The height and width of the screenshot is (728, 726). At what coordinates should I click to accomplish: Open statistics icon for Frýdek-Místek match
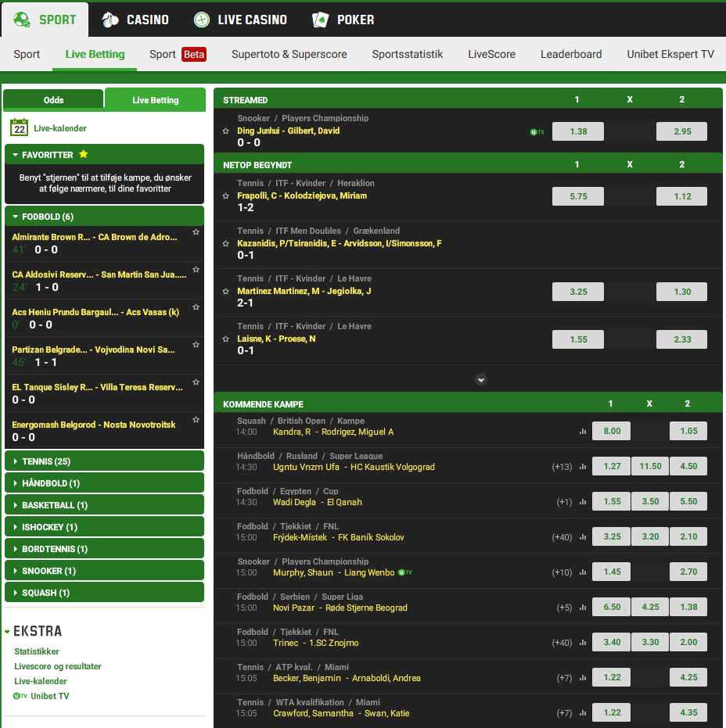click(x=583, y=537)
